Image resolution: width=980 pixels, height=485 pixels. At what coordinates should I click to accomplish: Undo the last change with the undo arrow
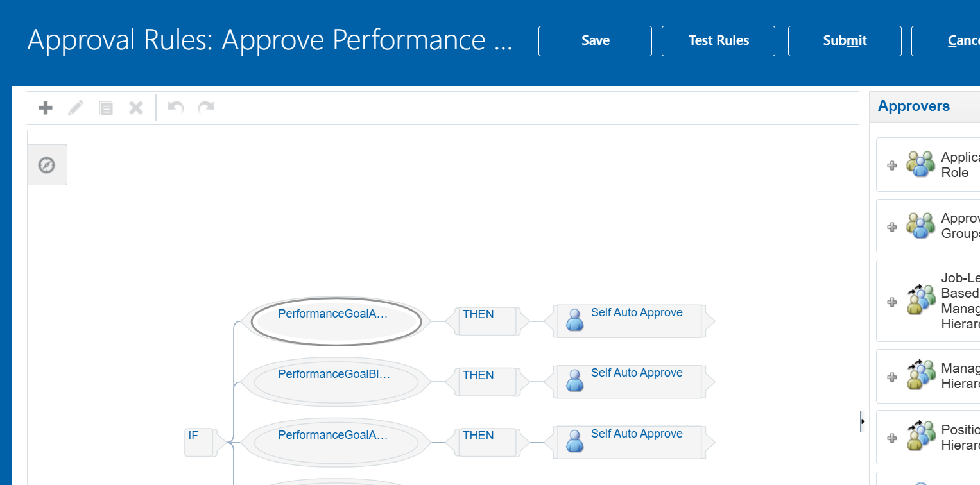pyautogui.click(x=176, y=107)
